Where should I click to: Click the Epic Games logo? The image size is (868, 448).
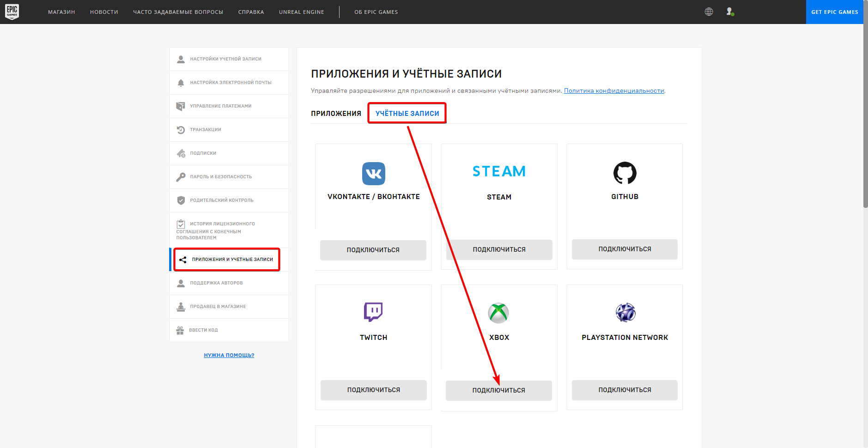[12, 12]
